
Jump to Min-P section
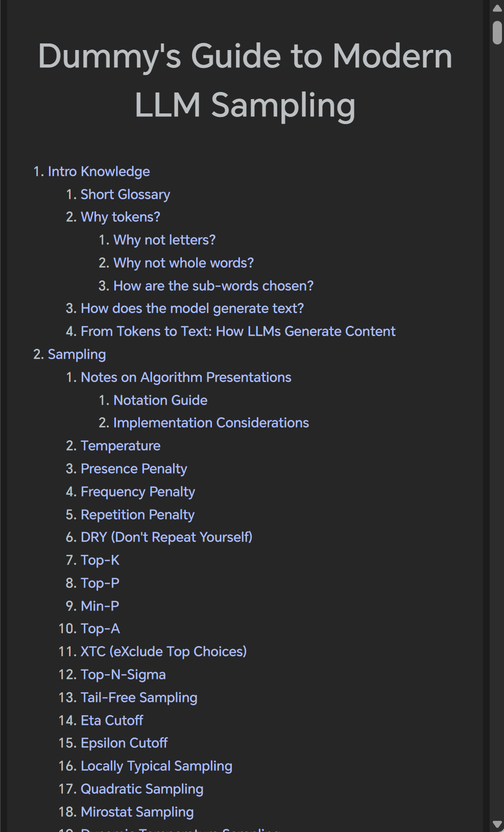point(100,606)
